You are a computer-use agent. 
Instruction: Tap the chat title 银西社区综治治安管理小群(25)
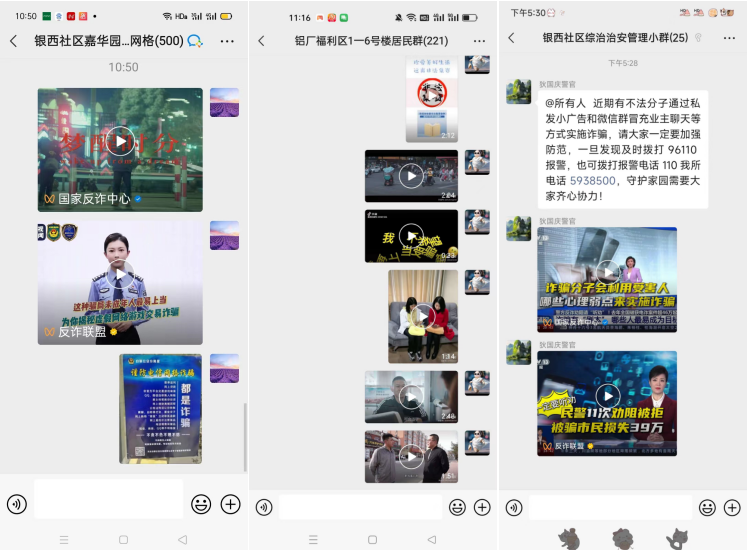coord(615,38)
